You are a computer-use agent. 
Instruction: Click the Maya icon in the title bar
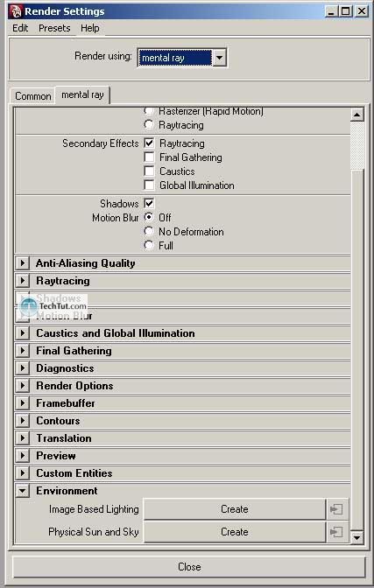[16, 11]
